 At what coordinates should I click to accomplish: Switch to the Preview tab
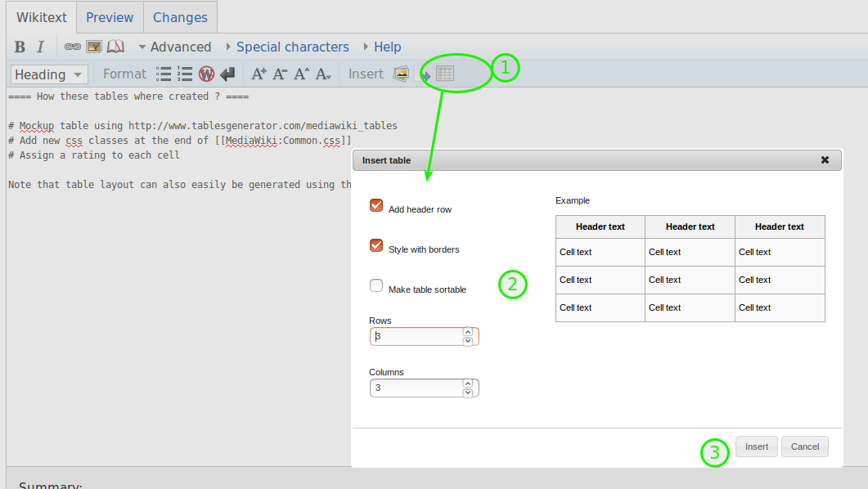coord(110,17)
